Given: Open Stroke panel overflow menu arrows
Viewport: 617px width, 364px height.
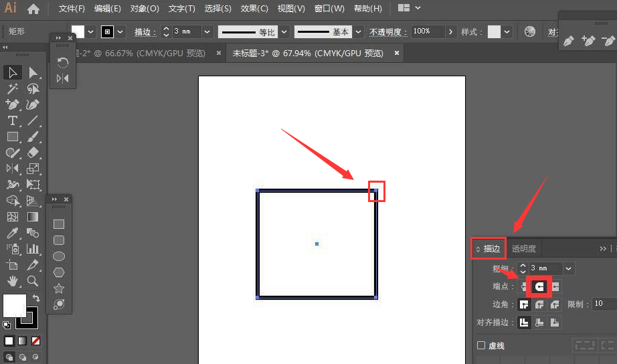Looking at the screenshot, I should (602, 249).
